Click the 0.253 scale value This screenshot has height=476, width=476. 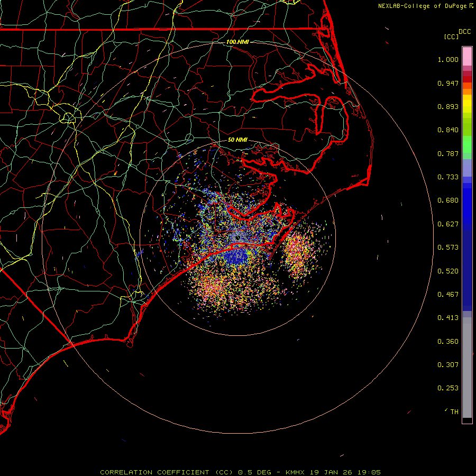(x=448, y=388)
